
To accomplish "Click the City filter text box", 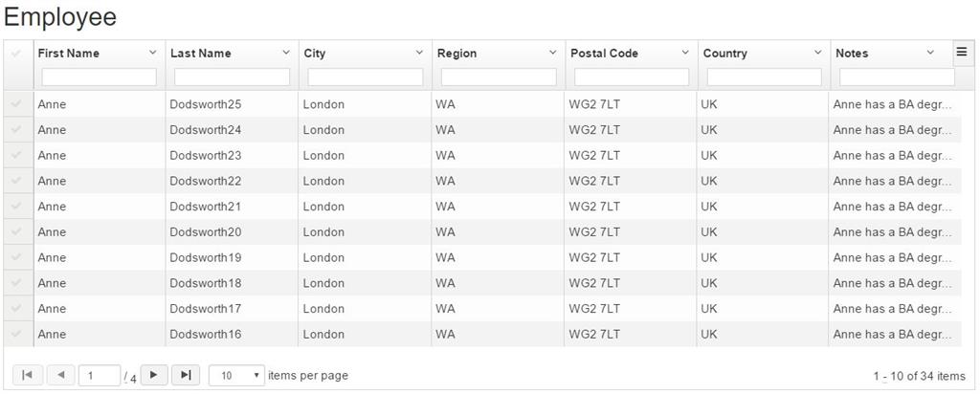I will pyautogui.click(x=365, y=77).
